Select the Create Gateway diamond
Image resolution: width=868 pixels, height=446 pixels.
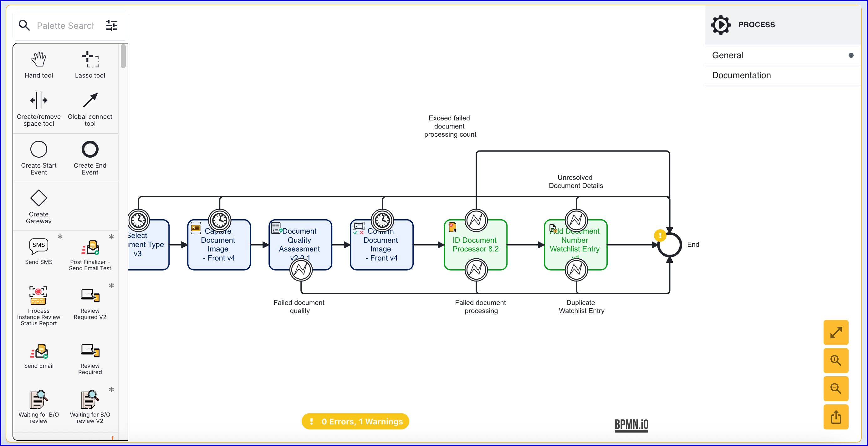[x=38, y=198]
